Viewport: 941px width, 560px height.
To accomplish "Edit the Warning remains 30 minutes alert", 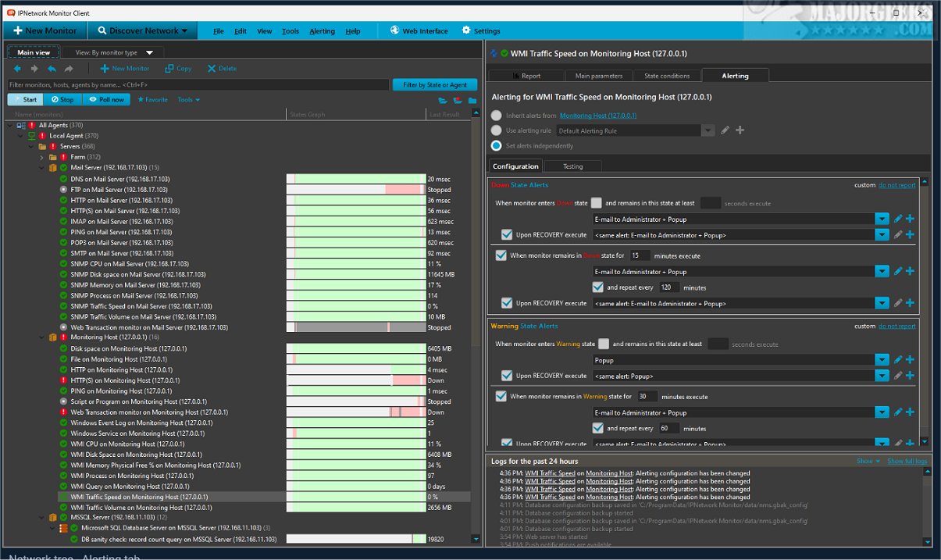I will pyautogui.click(x=898, y=412).
